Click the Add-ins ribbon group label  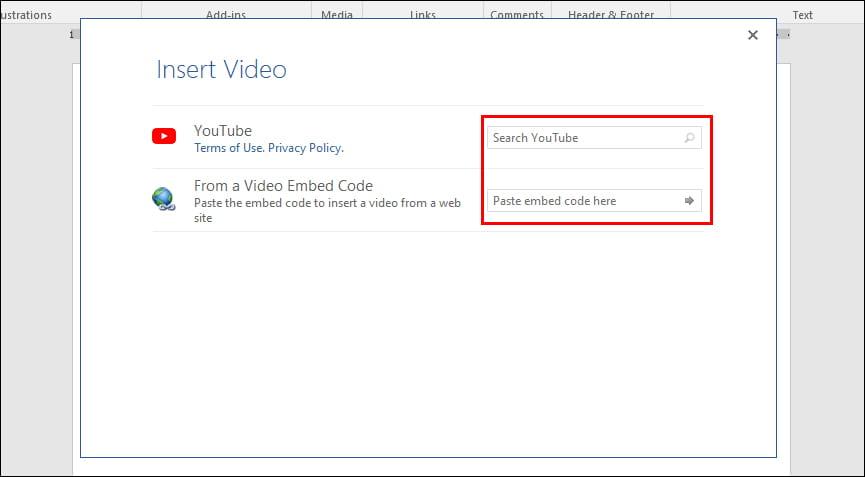(226, 15)
